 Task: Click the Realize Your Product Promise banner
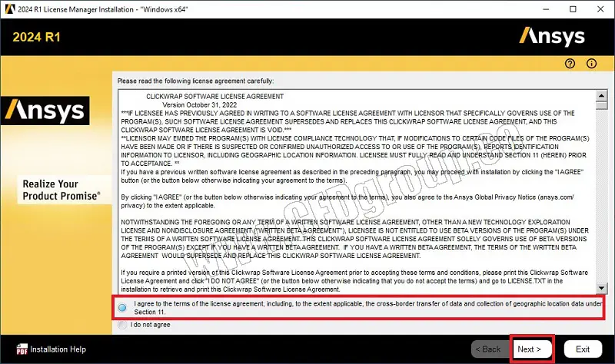(62, 190)
